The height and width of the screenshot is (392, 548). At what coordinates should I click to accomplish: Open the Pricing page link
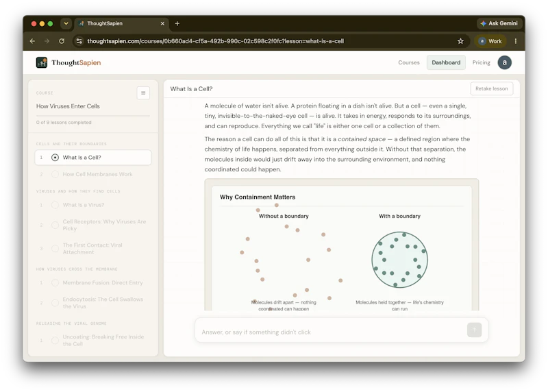coord(481,62)
